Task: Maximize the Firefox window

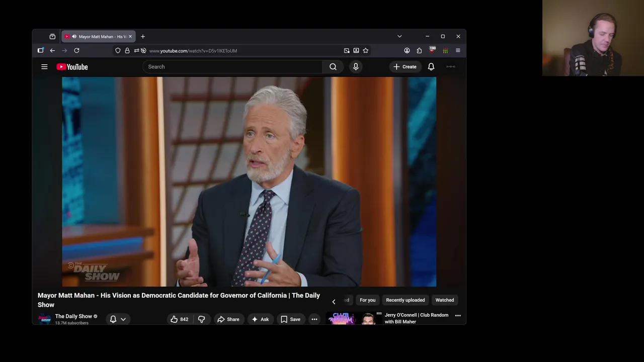Action: click(x=443, y=37)
